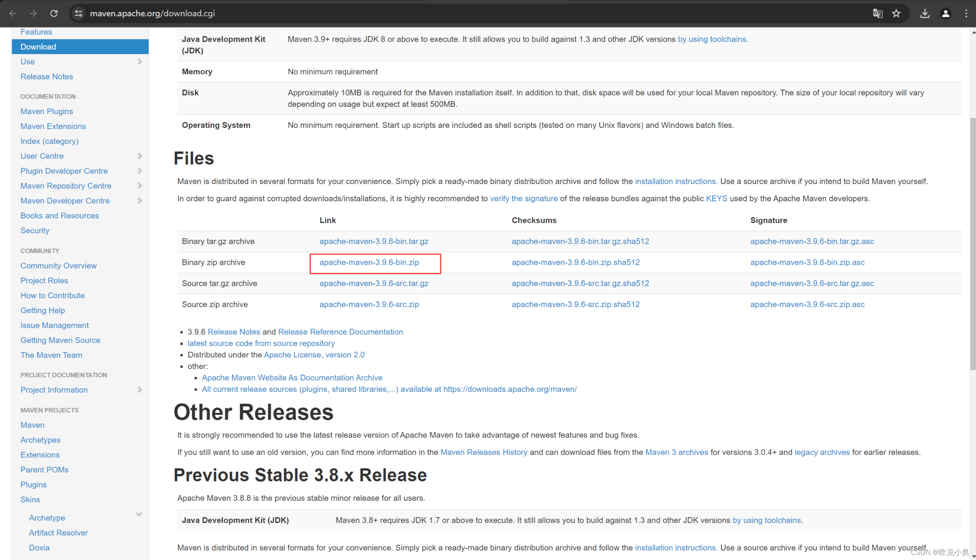Open installation instructions link in Files section
Screen dimensions: 976x560
coord(676,182)
